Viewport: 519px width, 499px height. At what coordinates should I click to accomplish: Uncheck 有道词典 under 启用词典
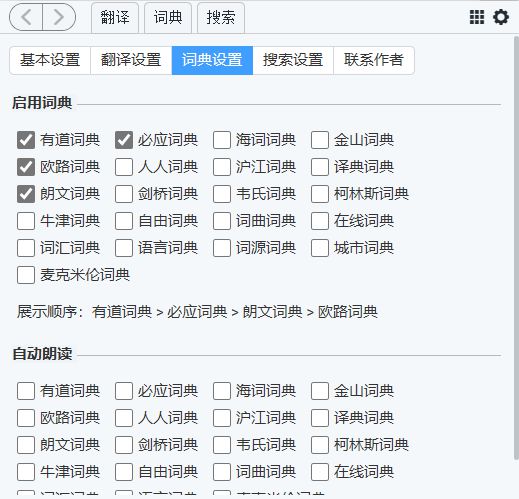26,140
